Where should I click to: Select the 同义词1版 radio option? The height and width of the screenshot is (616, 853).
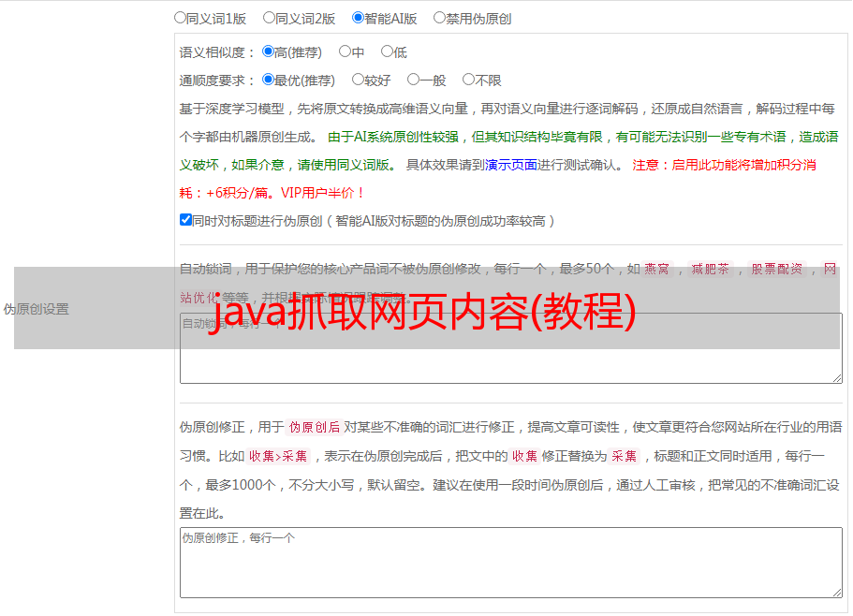[x=180, y=18]
